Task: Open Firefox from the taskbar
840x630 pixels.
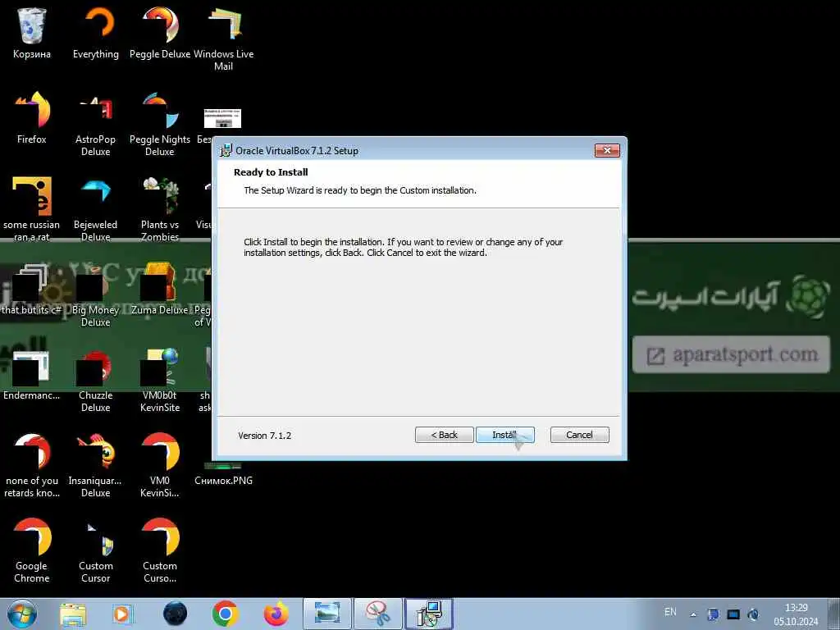Action: 276,614
